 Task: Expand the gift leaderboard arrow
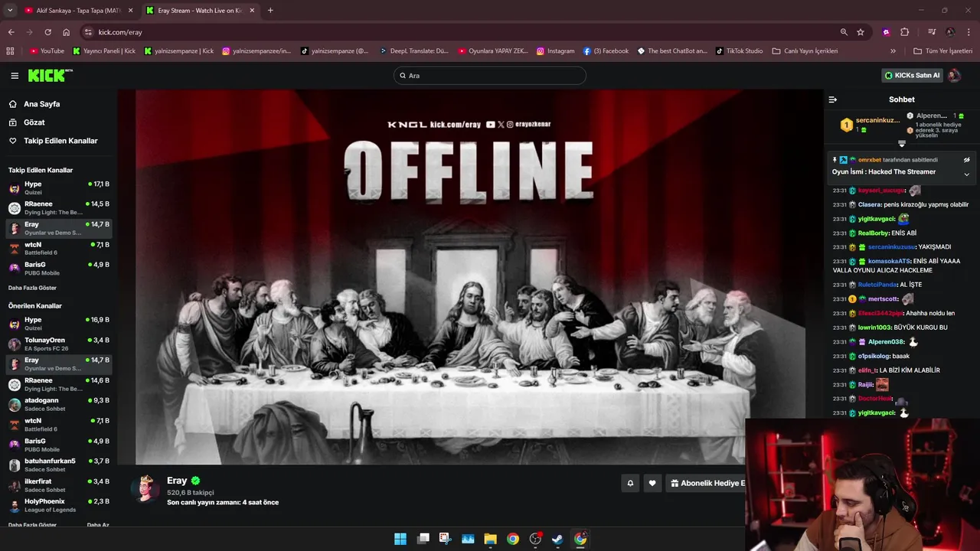coord(902,144)
